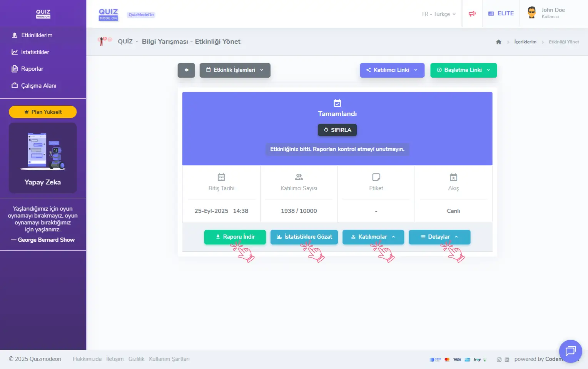The height and width of the screenshot is (369, 588).
Task: Click the Quiz Mode On sidebar logo
Action: (x=43, y=14)
